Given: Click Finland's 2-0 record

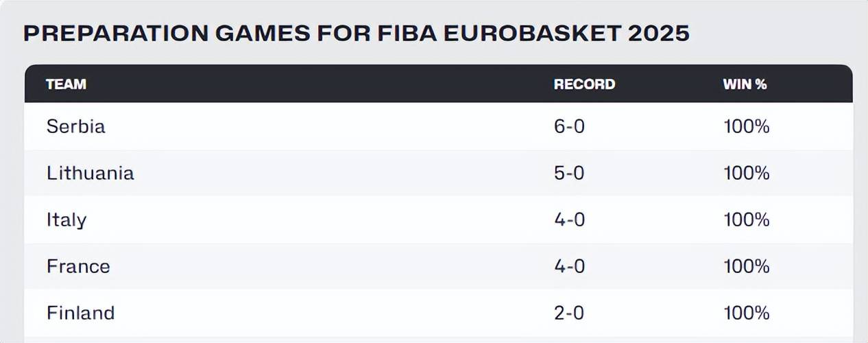Looking at the screenshot, I should click(x=569, y=314).
